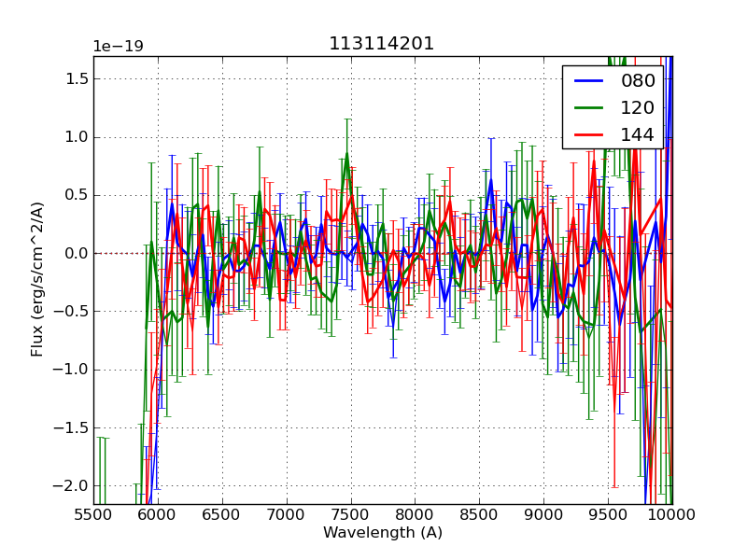Click the plot title 113114201
Screen dimensions: 747x560
pyautogui.click(x=382, y=44)
